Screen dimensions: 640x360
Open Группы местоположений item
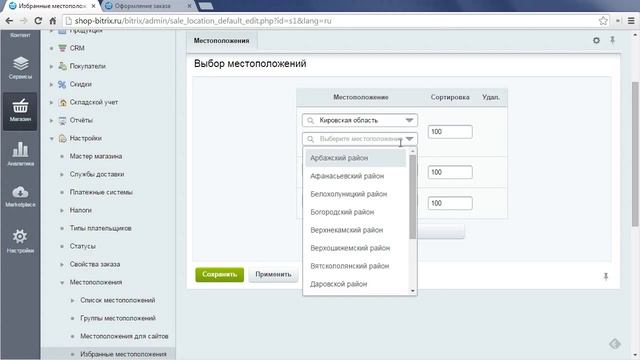tap(118, 318)
